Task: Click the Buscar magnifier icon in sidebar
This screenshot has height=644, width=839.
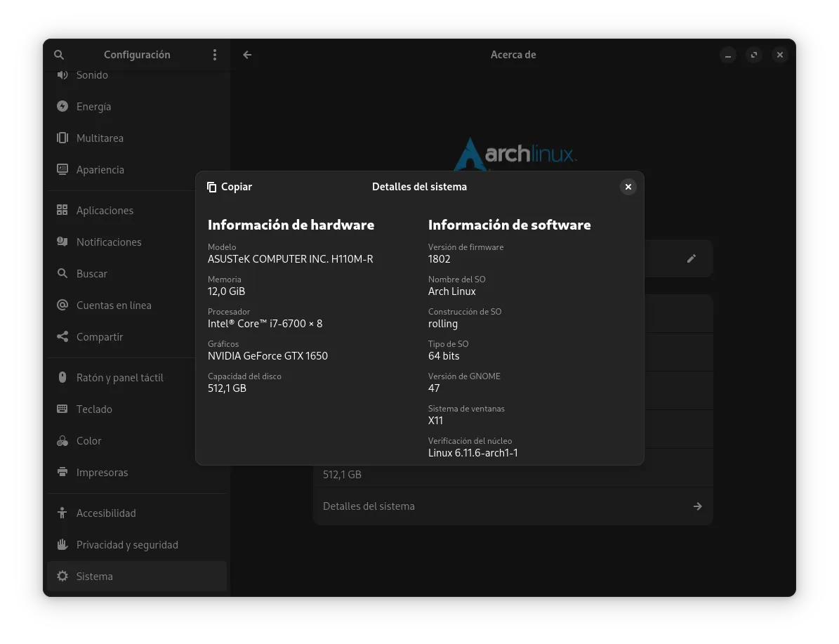Action: [62, 274]
